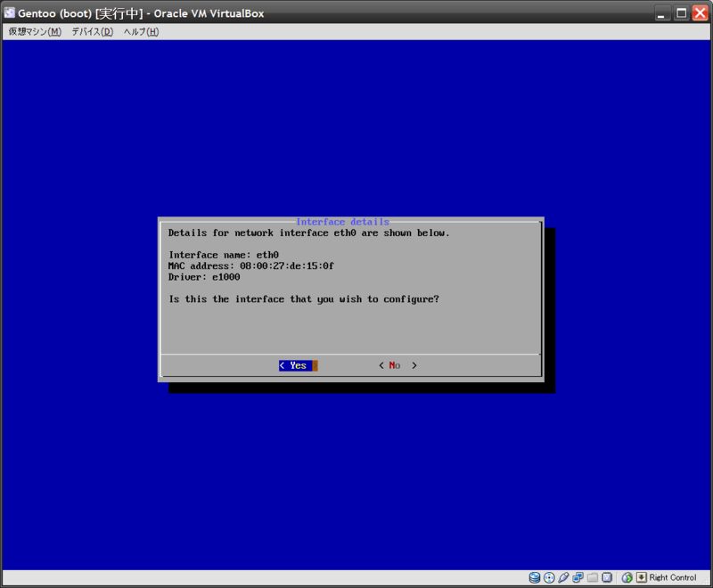The image size is (713, 588).
Task: Open the 仮想マシン(M) menu
Action: click(x=35, y=32)
